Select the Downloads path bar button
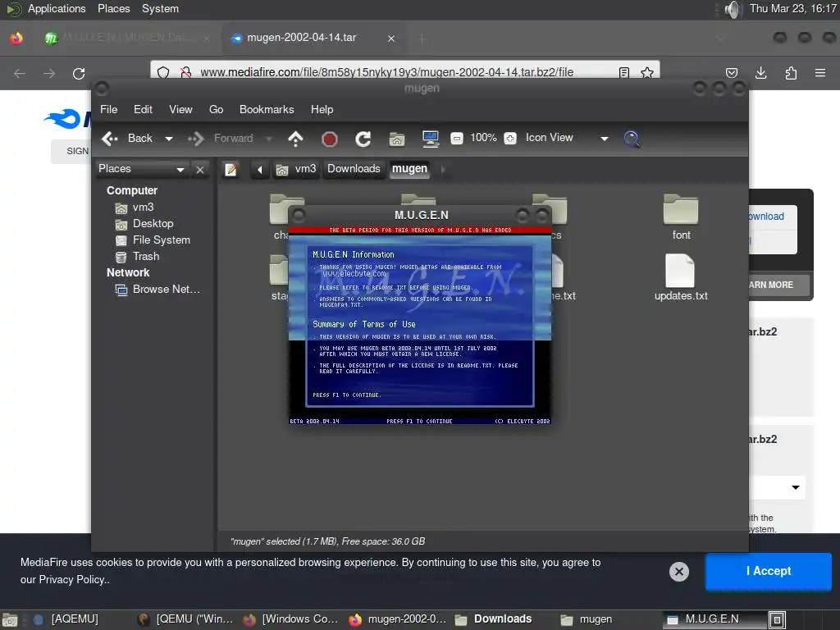Screen dimensions: 840x630 [354, 169]
